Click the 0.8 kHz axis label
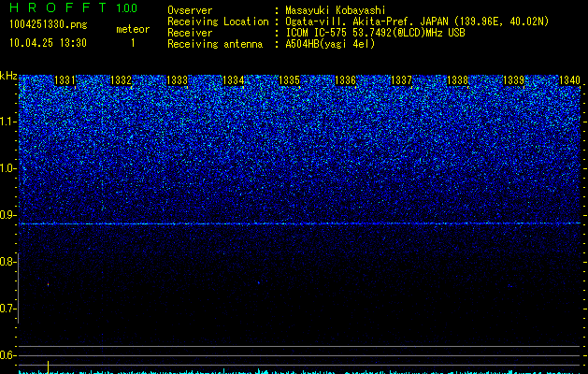The height and width of the screenshot is (374, 588). [x=7, y=262]
